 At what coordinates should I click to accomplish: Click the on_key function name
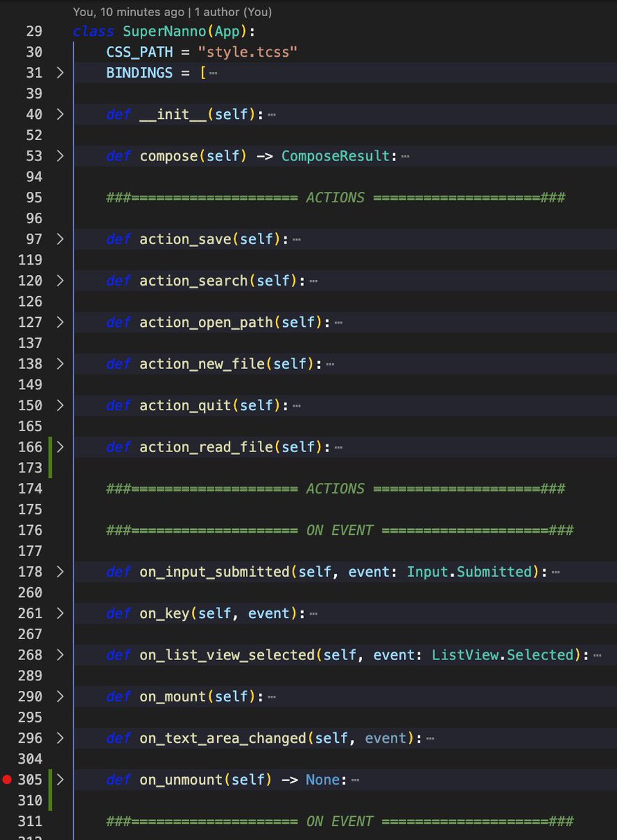tap(165, 614)
